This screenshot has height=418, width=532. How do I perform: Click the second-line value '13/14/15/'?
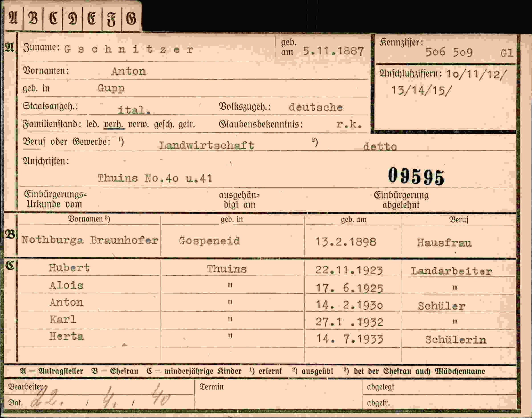point(422,90)
